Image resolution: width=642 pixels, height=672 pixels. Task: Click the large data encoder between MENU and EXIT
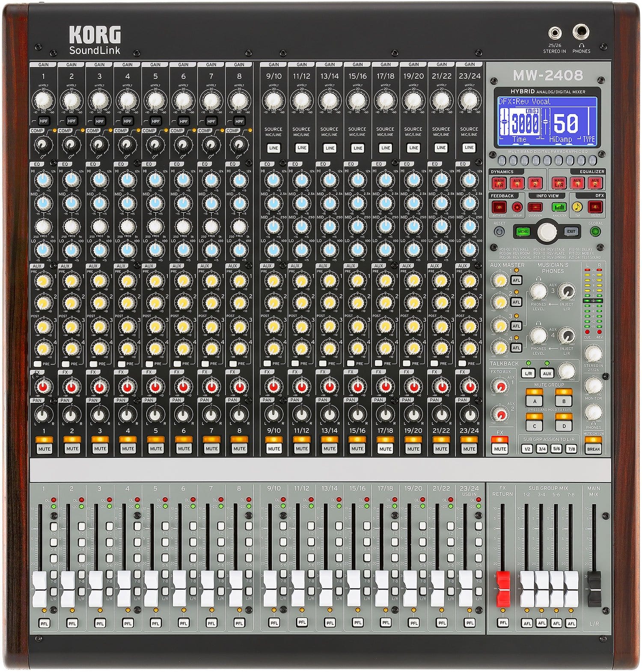(x=547, y=232)
